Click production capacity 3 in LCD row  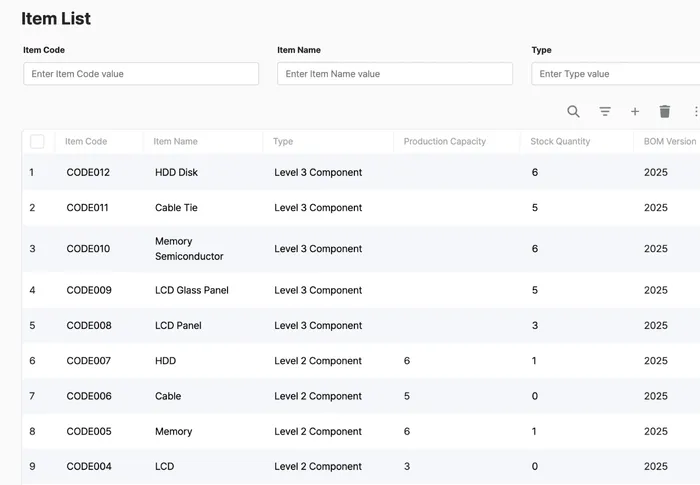pyautogui.click(x=407, y=466)
